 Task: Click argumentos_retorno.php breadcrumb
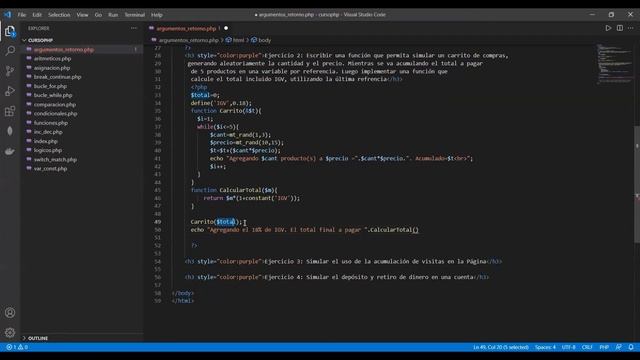[x=189, y=40]
